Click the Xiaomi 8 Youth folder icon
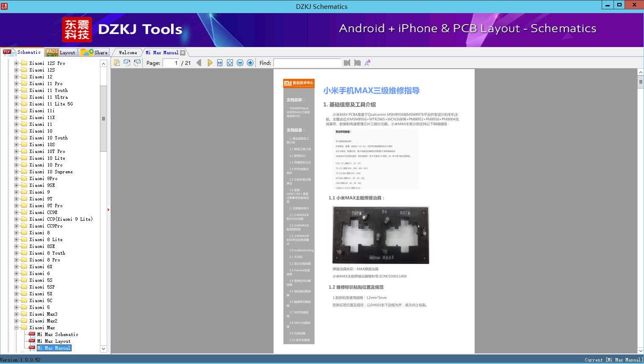Screen dimensions: 644x364 click(x=24, y=253)
